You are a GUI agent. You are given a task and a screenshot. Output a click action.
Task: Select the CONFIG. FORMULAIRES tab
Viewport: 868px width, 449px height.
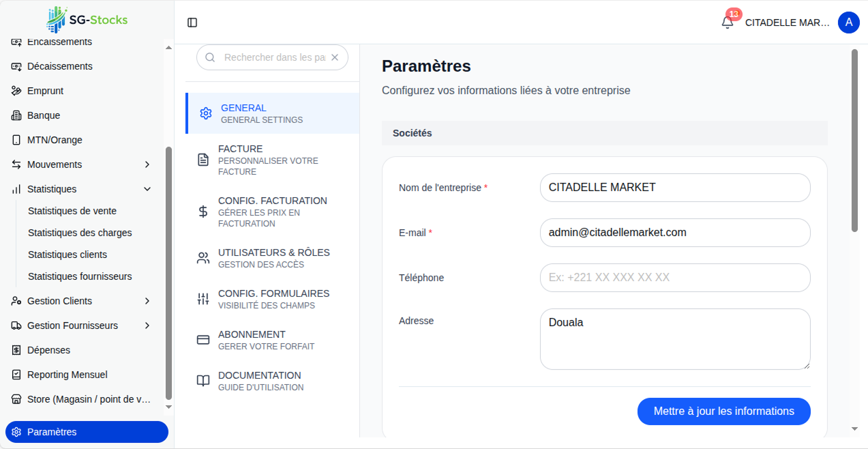coord(273,299)
